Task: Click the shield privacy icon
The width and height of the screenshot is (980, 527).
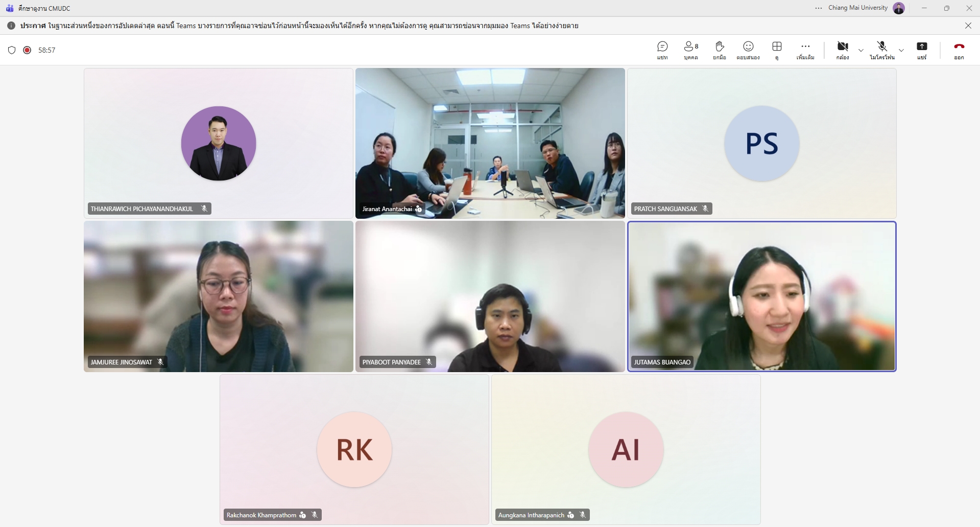Action: tap(12, 50)
